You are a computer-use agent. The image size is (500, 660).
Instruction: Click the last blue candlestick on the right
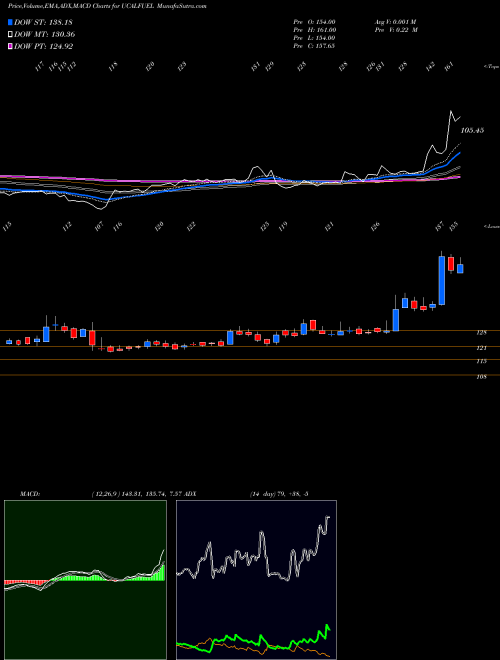460,269
